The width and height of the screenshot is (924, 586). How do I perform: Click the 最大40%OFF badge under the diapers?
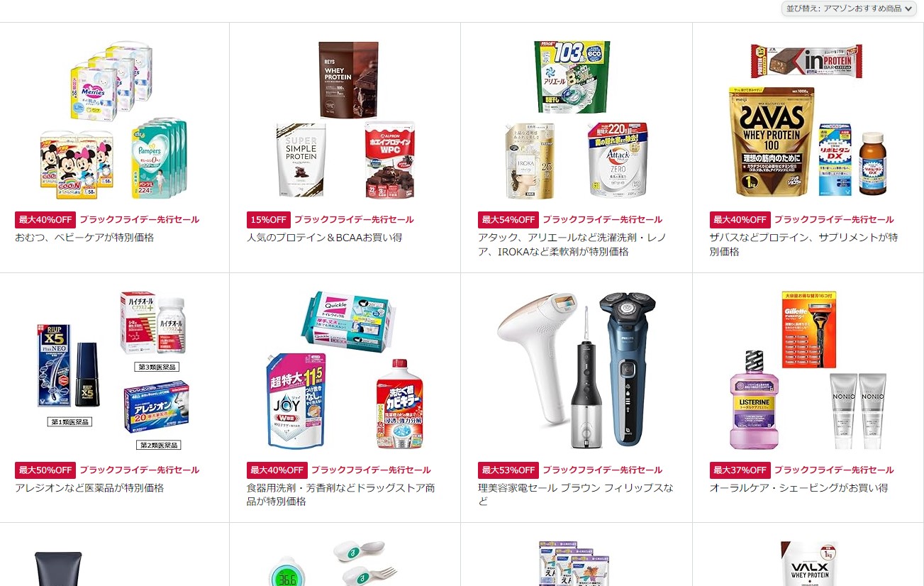point(45,220)
